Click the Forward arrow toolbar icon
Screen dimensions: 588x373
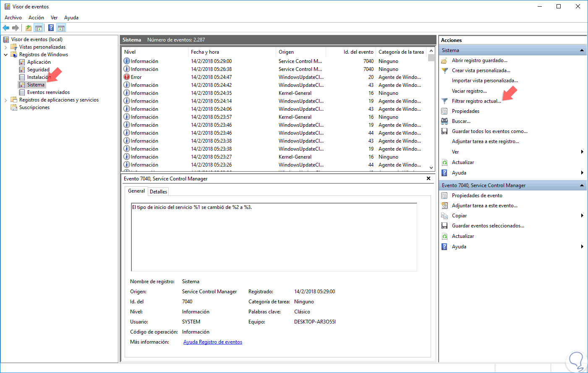pyautogui.click(x=16, y=28)
